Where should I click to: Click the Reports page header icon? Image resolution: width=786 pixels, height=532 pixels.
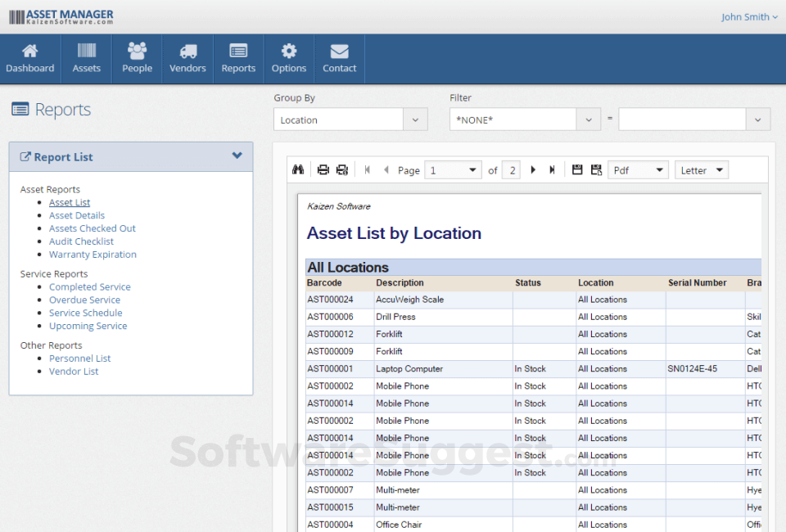(x=22, y=109)
